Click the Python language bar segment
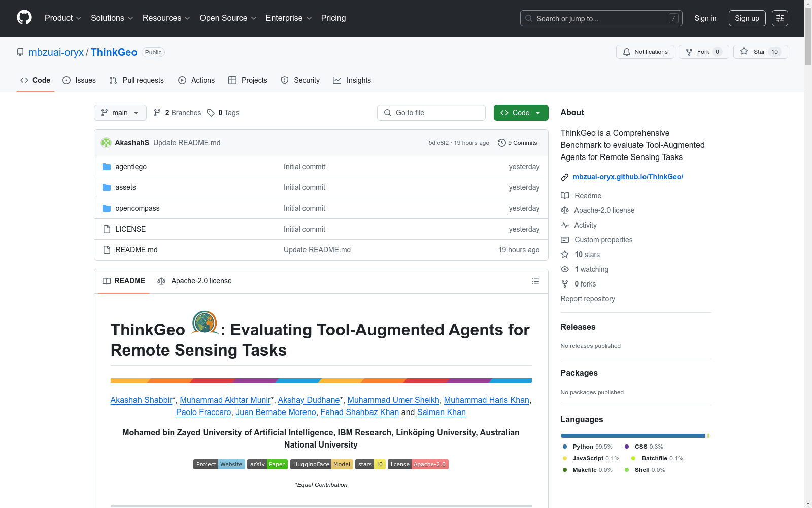812x508 pixels. 633,436
